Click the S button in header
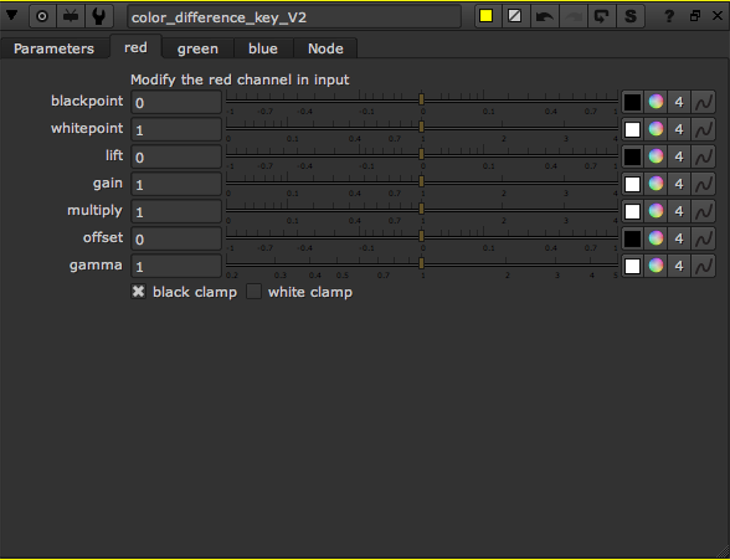This screenshot has width=730, height=560. (x=630, y=16)
